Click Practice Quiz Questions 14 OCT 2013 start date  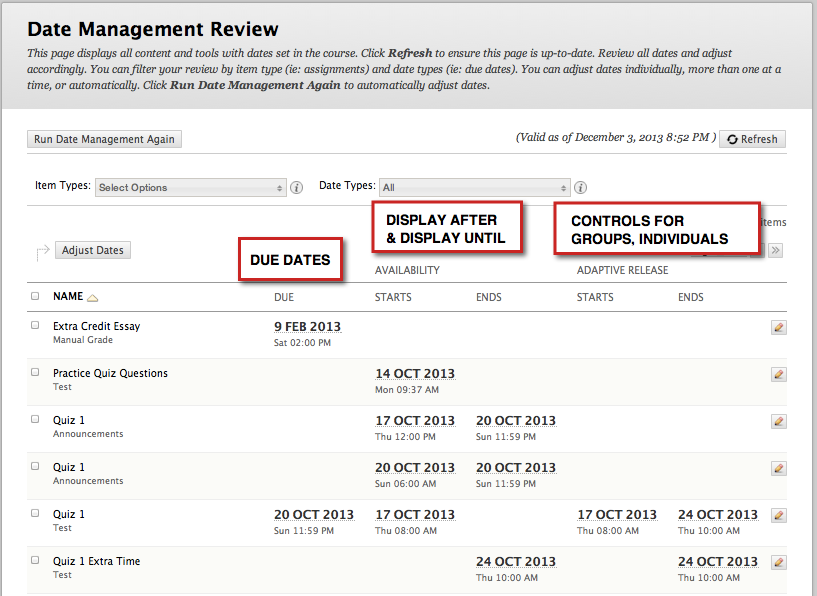[x=414, y=374]
